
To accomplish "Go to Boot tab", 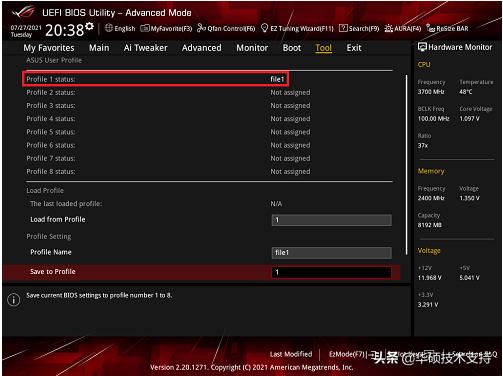I will [x=292, y=48].
